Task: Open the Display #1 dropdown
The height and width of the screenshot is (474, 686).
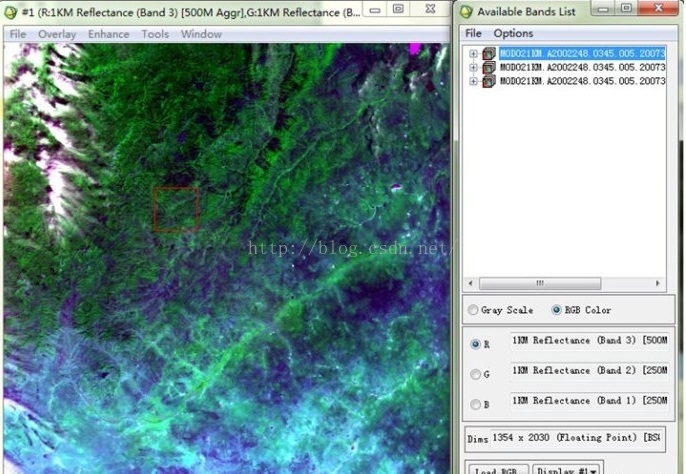Action: click(x=567, y=469)
